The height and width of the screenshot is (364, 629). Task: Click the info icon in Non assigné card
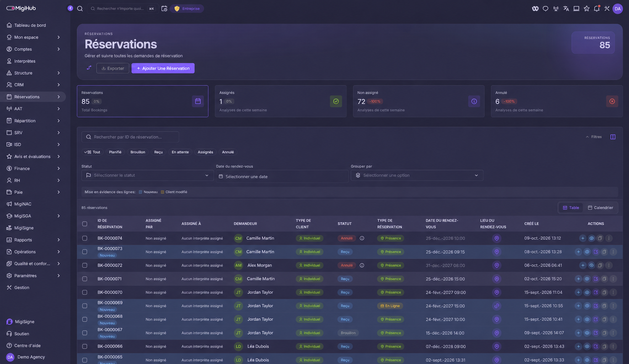pos(474,101)
